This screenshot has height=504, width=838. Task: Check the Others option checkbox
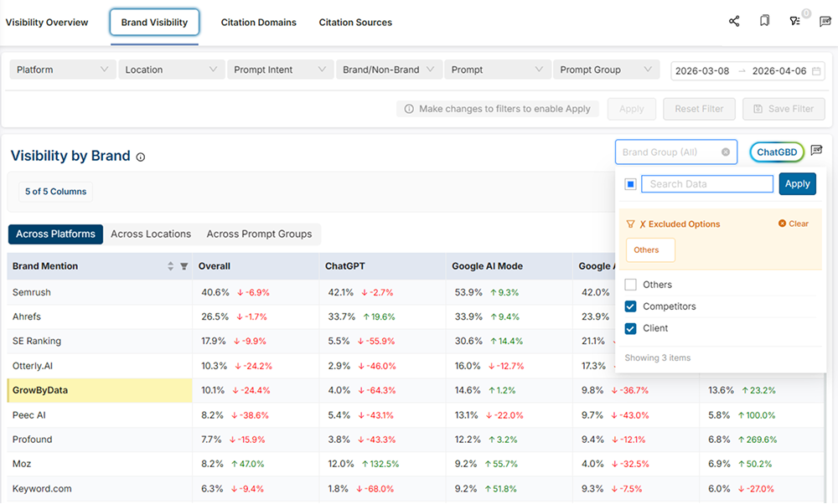[631, 285]
